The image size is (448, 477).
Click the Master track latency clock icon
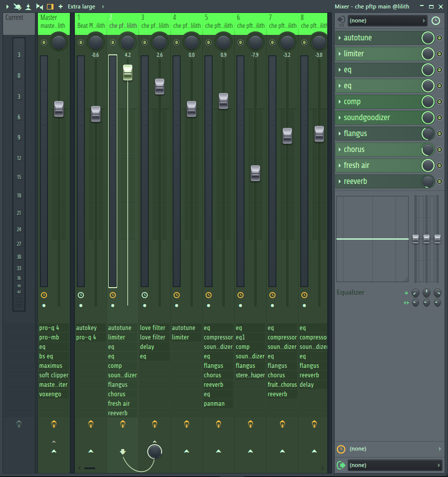coord(44,295)
